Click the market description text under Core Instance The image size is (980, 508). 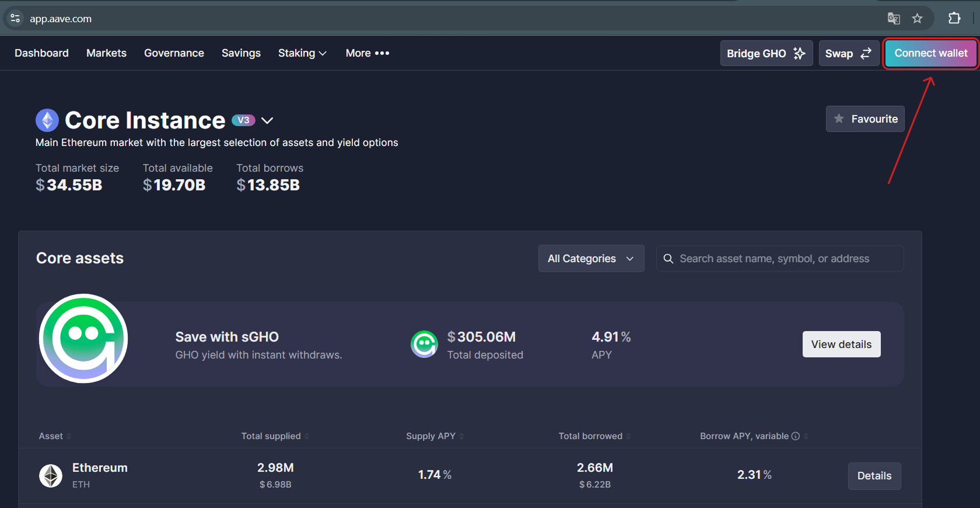(x=217, y=142)
